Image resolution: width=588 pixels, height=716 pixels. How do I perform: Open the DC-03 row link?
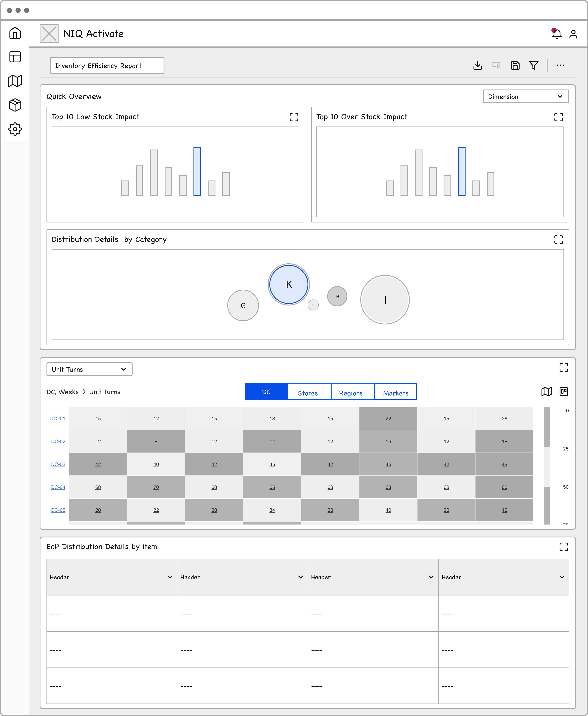click(58, 464)
